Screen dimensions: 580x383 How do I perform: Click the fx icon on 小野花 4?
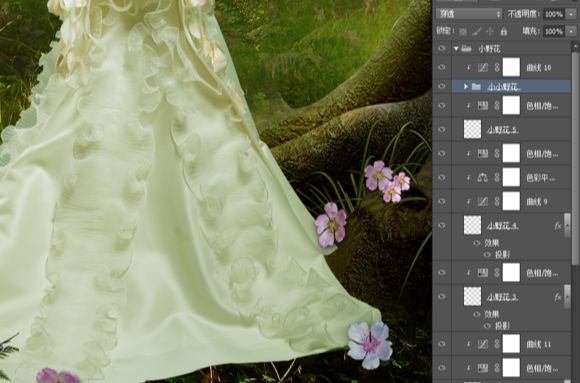[x=558, y=226]
